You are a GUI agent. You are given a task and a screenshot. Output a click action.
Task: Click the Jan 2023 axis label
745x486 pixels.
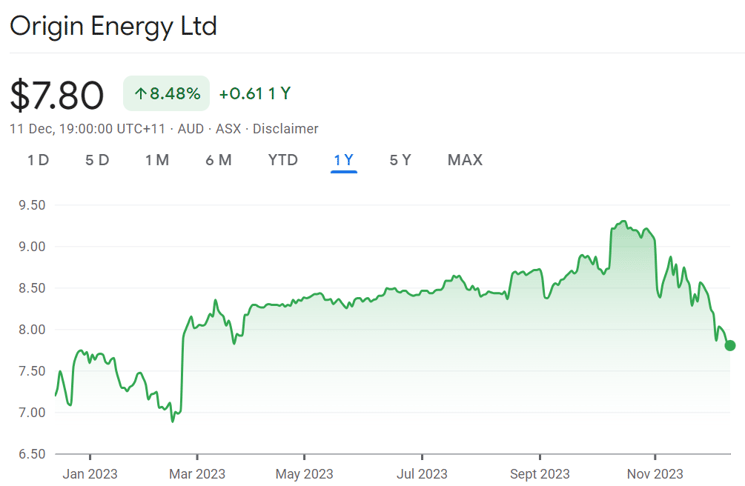click(x=90, y=474)
